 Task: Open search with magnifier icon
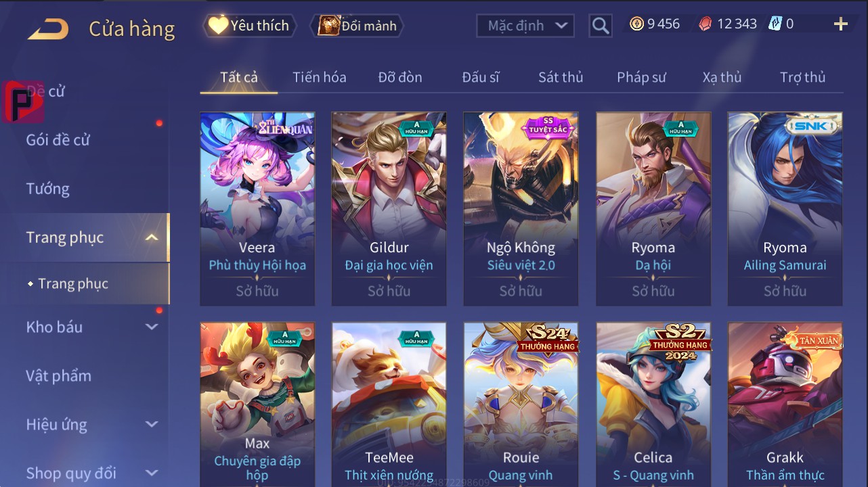601,26
